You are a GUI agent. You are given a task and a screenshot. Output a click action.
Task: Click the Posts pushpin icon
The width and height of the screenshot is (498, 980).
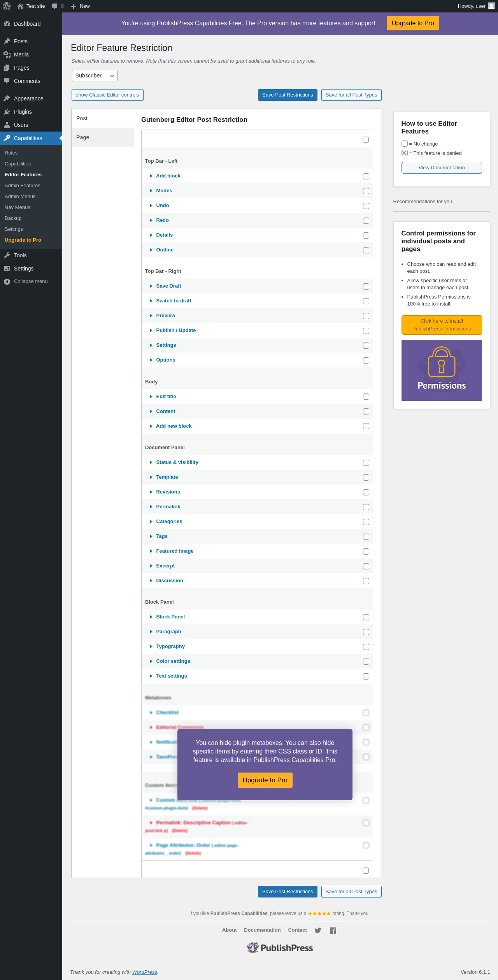[7, 41]
